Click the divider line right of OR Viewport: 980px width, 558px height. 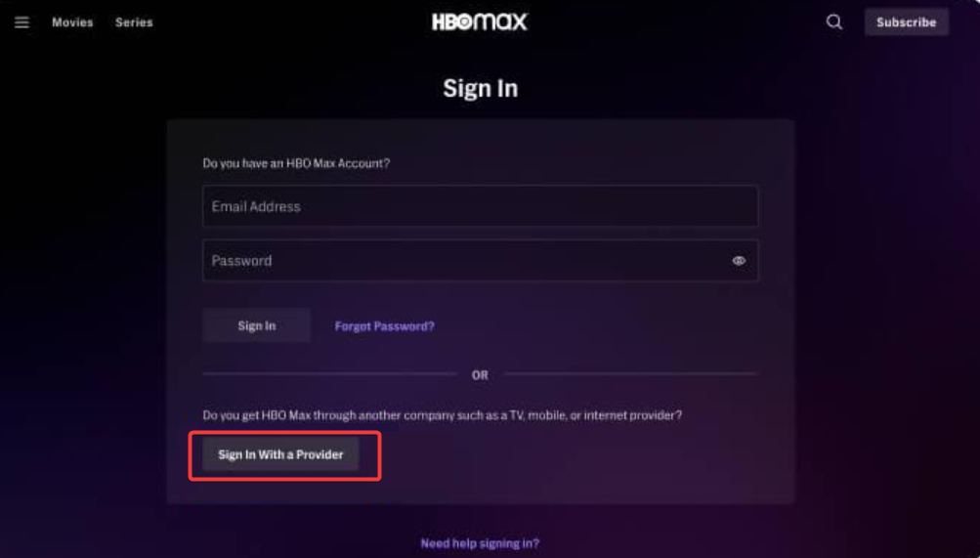coord(631,373)
